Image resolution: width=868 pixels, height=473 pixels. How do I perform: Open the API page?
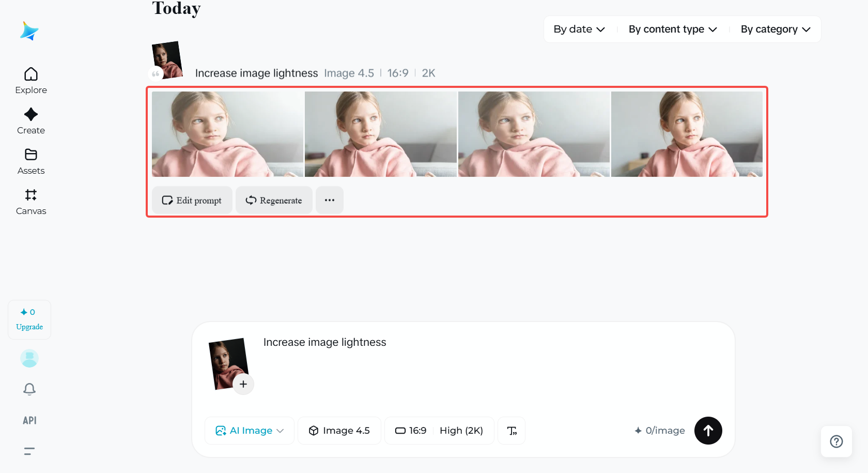tap(29, 420)
